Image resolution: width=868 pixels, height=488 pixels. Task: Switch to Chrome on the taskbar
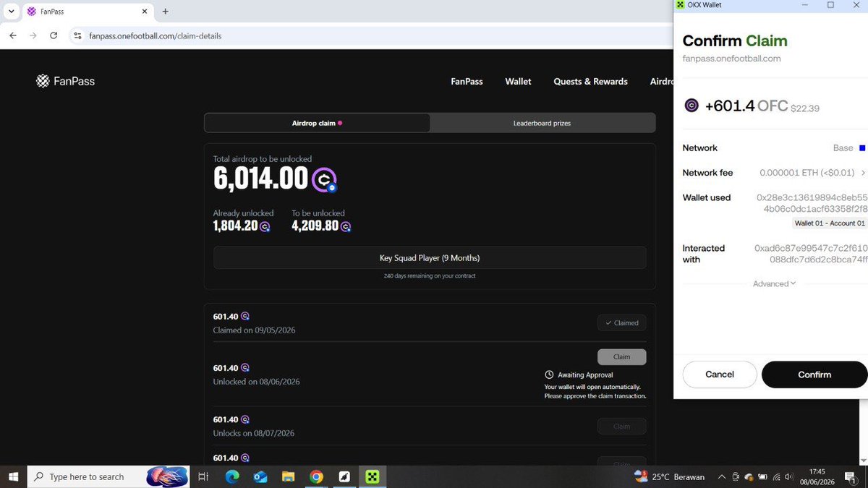pyautogui.click(x=316, y=476)
